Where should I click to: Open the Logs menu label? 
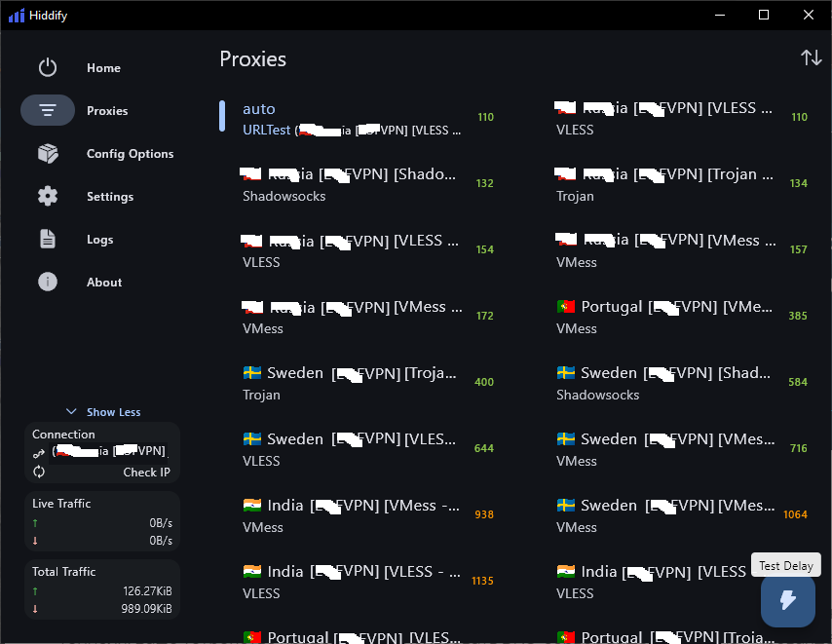(99, 240)
